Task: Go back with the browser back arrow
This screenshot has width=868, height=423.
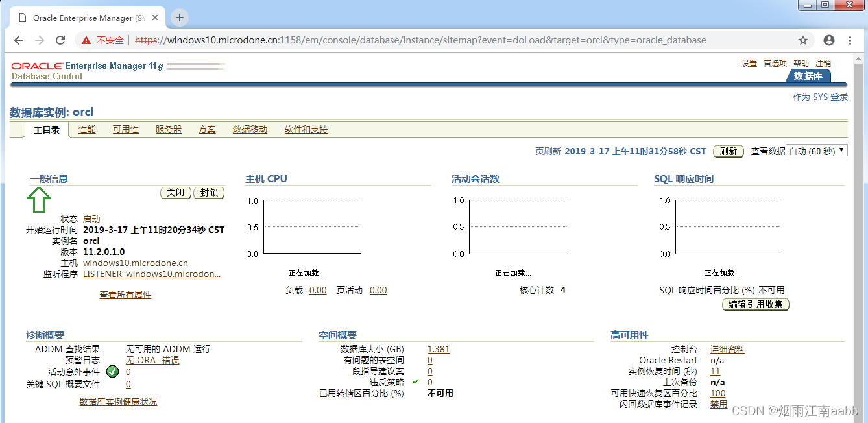Action: click(x=18, y=40)
